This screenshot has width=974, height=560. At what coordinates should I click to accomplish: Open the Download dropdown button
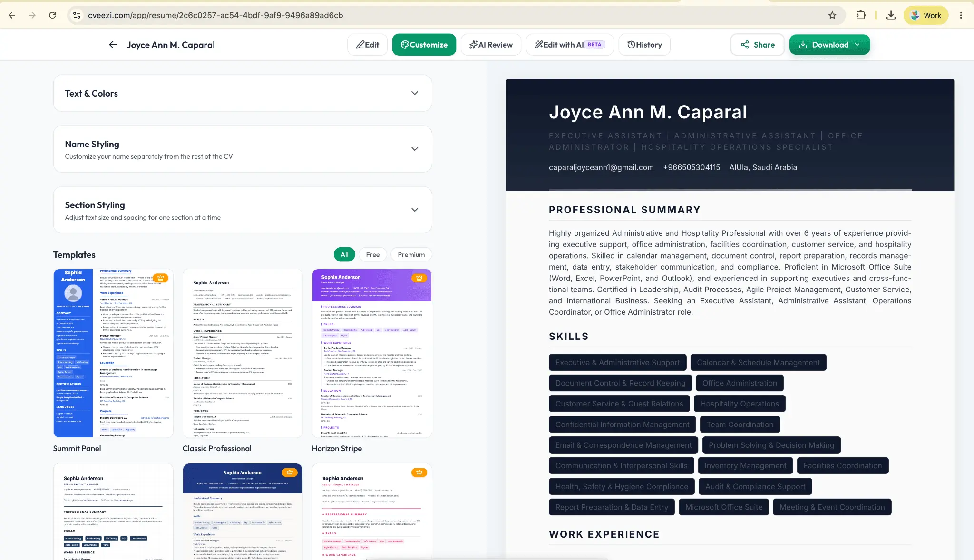click(x=830, y=45)
